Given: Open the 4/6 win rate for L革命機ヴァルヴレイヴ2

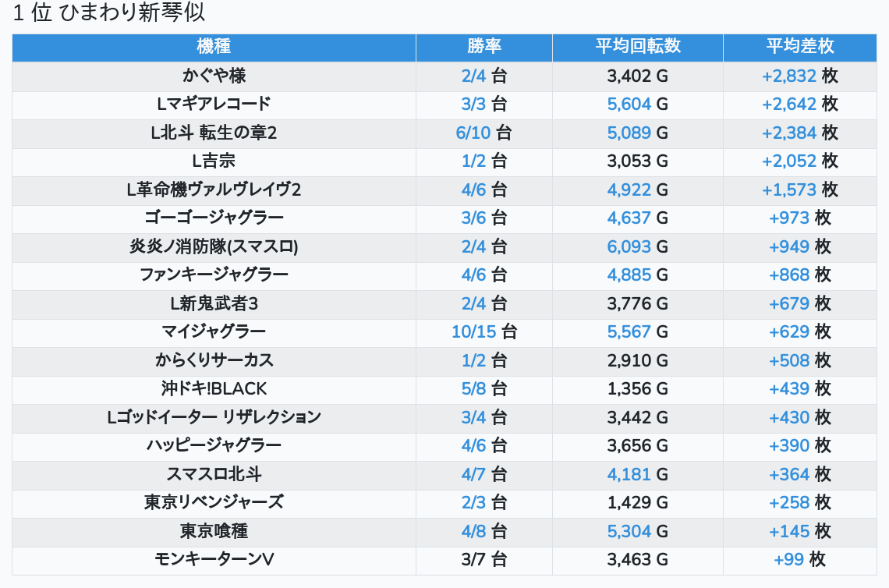Looking at the screenshot, I should tap(473, 190).
